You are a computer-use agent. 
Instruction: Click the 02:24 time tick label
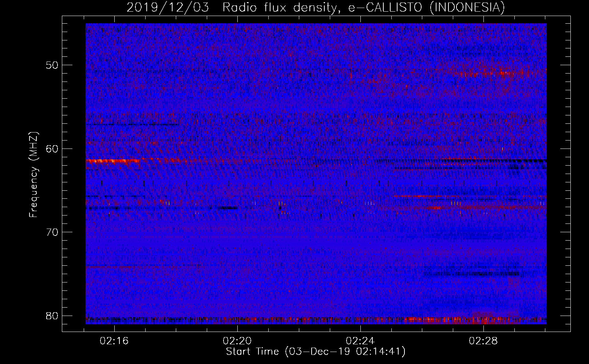360,341
